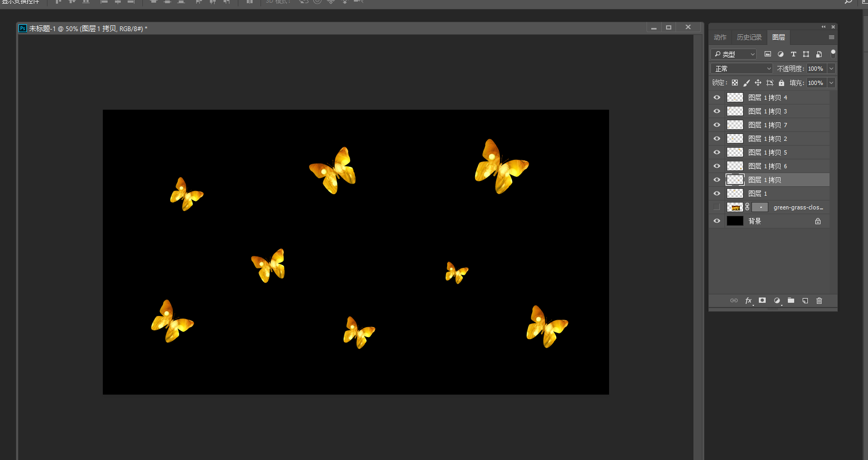Delete the selected layer with trash icon
868x460 pixels.
pyautogui.click(x=819, y=301)
